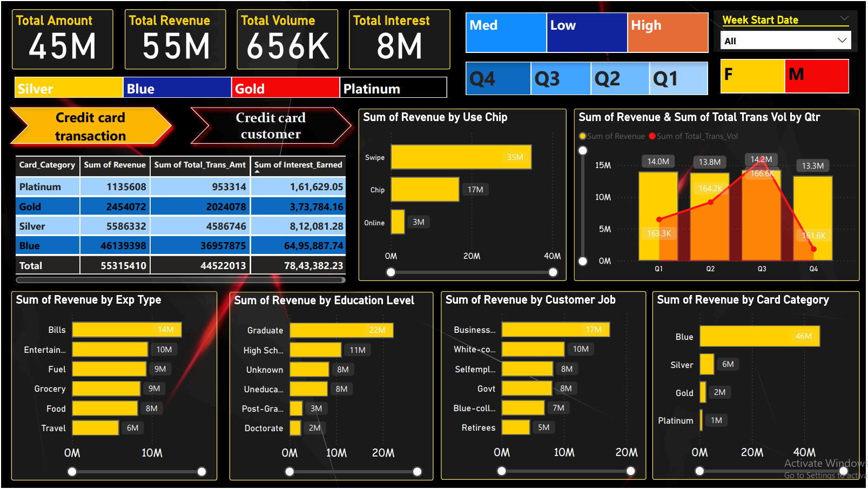Image resolution: width=868 pixels, height=489 pixels.
Task: Select the High income slicer tile
Action: [x=668, y=33]
